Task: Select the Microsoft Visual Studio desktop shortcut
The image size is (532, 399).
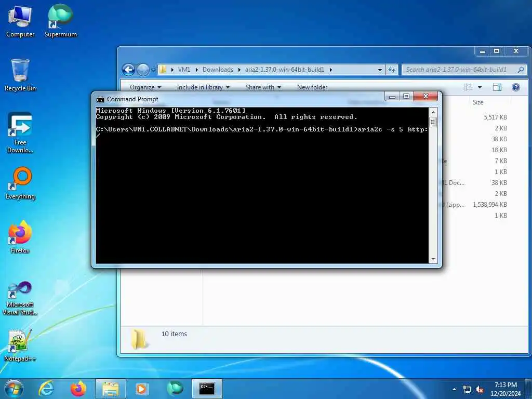Action: (x=20, y=299)
